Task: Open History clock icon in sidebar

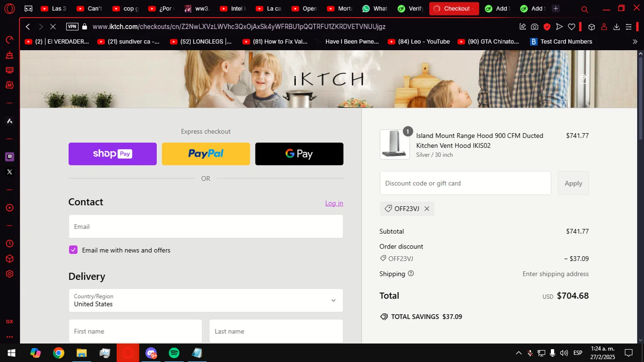Action: pos(9,243)
